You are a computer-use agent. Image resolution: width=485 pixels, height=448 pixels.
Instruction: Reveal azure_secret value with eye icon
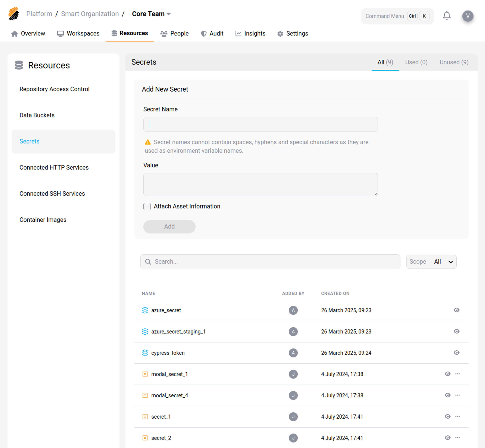[x=456, y=310]
